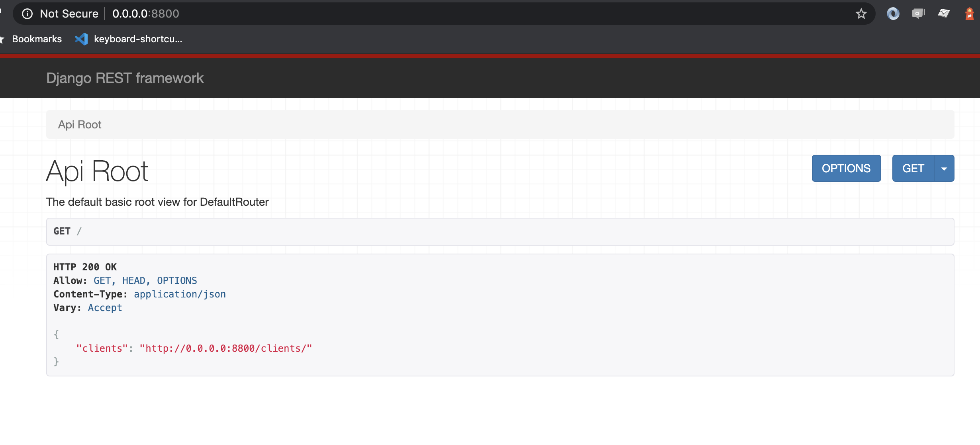Image resolution: width=980 pixels, height=445 pixels.
Task: Click the HTTP 200 OK status text
Action: (x=85, y=267)
